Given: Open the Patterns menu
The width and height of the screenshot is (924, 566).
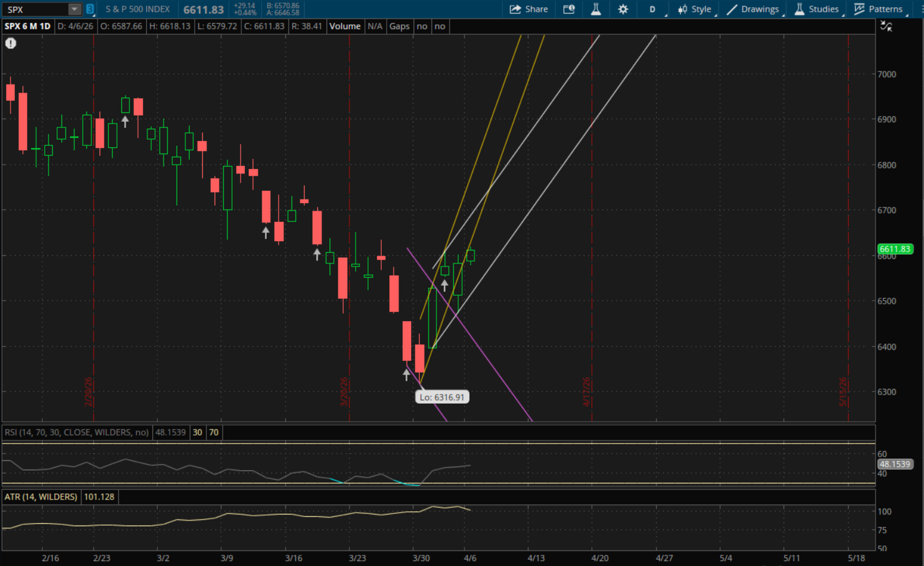Looking at the screenshot, I should point(879,9).
